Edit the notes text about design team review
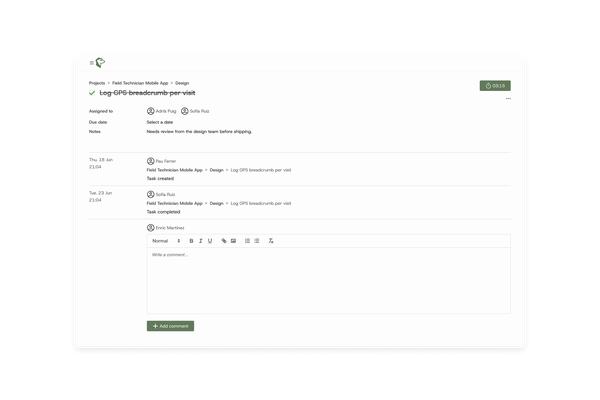 coord(199,132)
